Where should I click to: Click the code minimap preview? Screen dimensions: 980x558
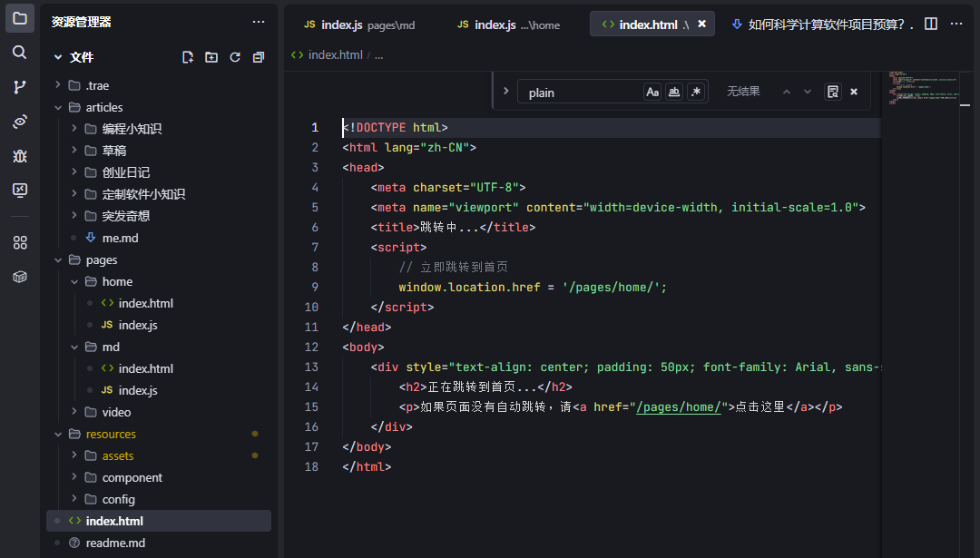tap(923, 87)
